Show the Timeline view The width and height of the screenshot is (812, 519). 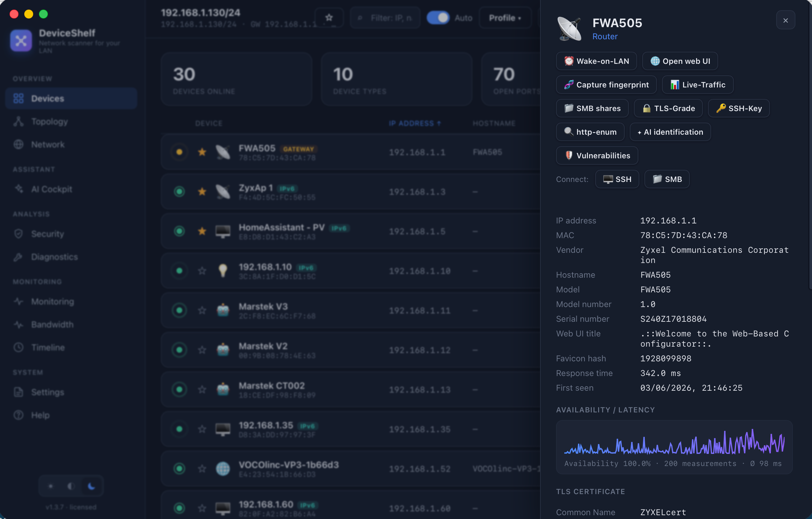pos(71,347)
